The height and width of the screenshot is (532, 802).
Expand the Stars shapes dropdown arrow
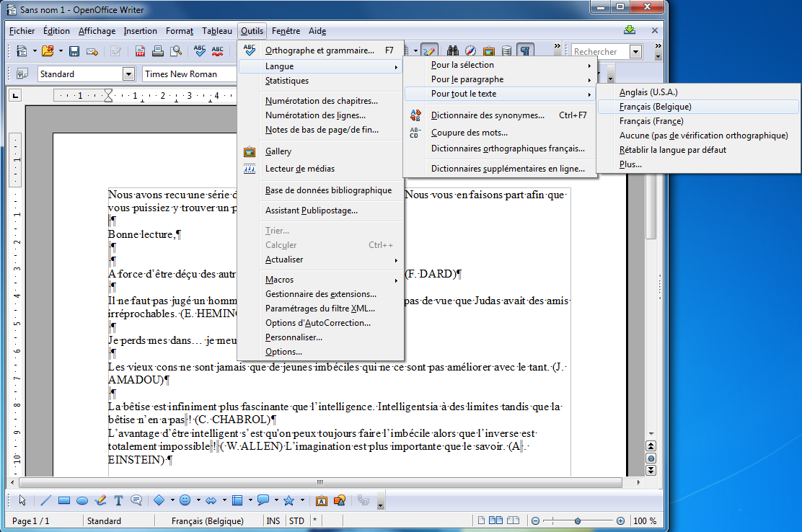(302, 500)
